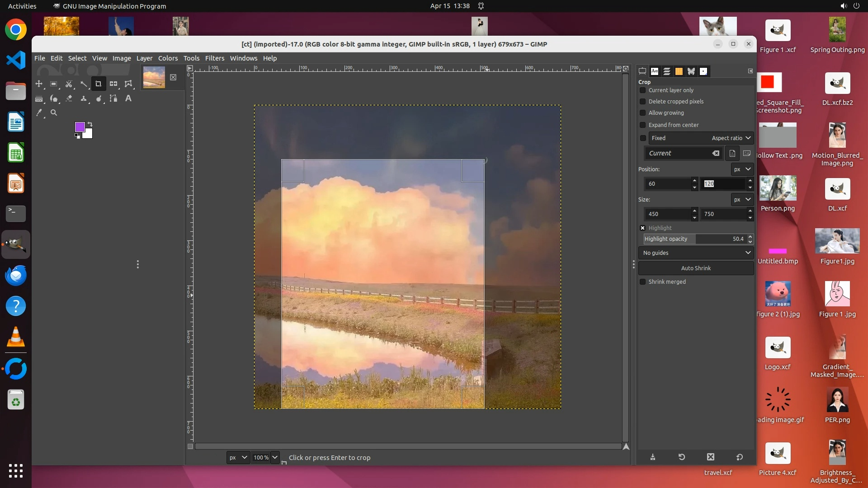This screenshot has width=868, height=488.
Task: Select the Zoom magnifier tool
Action: pyautogui.click(x=54, y=113)
